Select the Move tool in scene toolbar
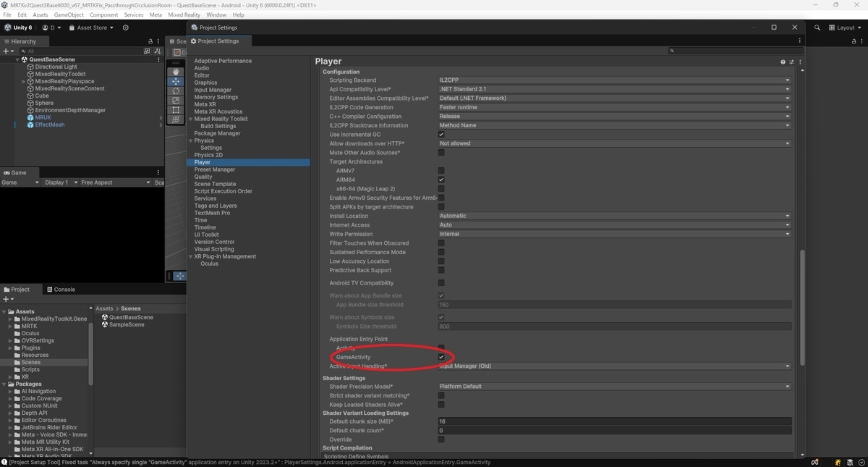868x467 pixels. (176, 82)
